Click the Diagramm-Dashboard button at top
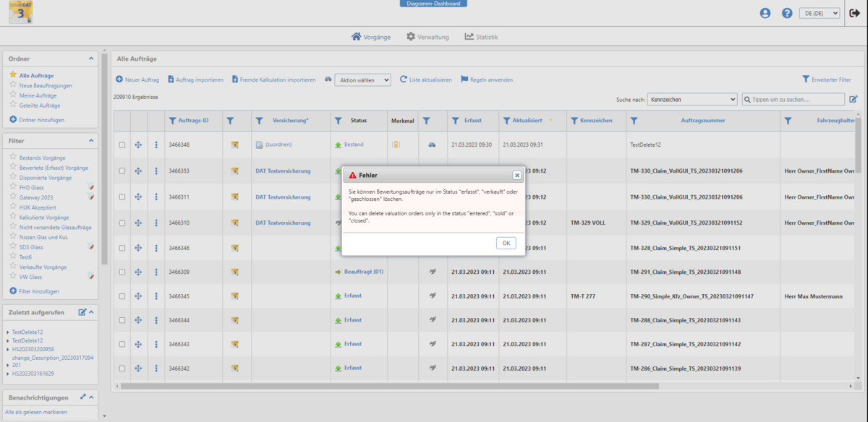 click(x=433, y=4)
